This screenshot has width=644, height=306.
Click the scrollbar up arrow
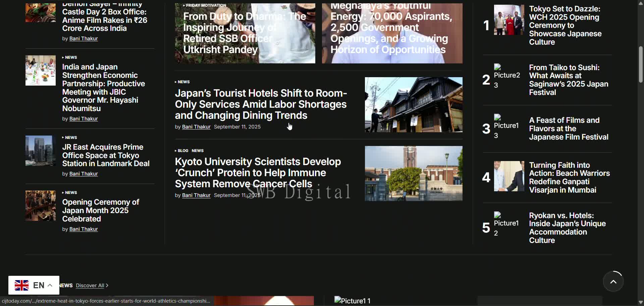(x=640, y=3)
